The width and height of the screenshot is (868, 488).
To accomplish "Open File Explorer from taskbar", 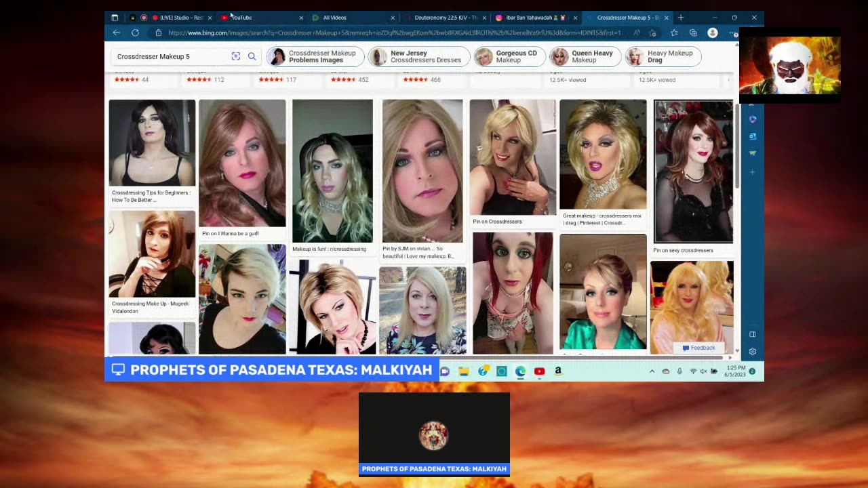I will 464,371.
